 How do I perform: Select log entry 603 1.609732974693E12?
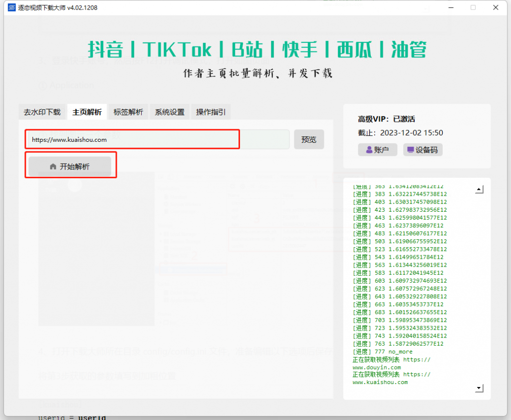400,281
